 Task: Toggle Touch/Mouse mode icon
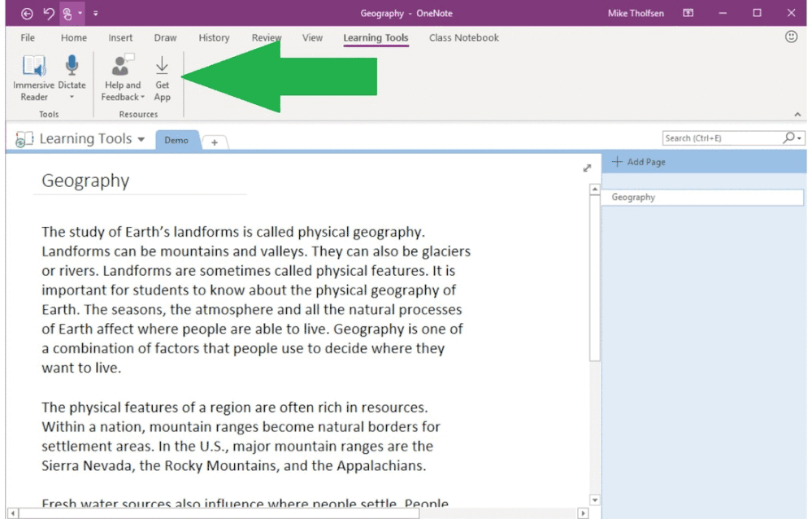point(67,14)
